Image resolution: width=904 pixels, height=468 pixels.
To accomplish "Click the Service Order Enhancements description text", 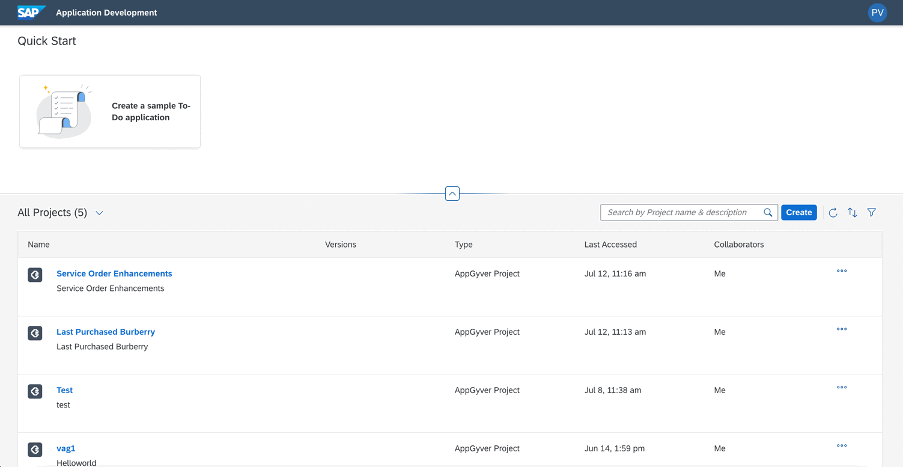I will [x=110, y=288].
